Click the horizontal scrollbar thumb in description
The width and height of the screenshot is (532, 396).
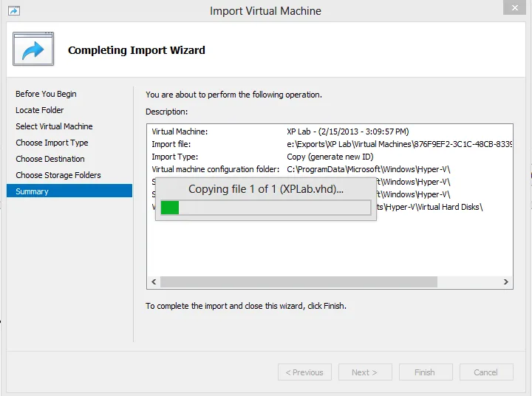(299, 281)
